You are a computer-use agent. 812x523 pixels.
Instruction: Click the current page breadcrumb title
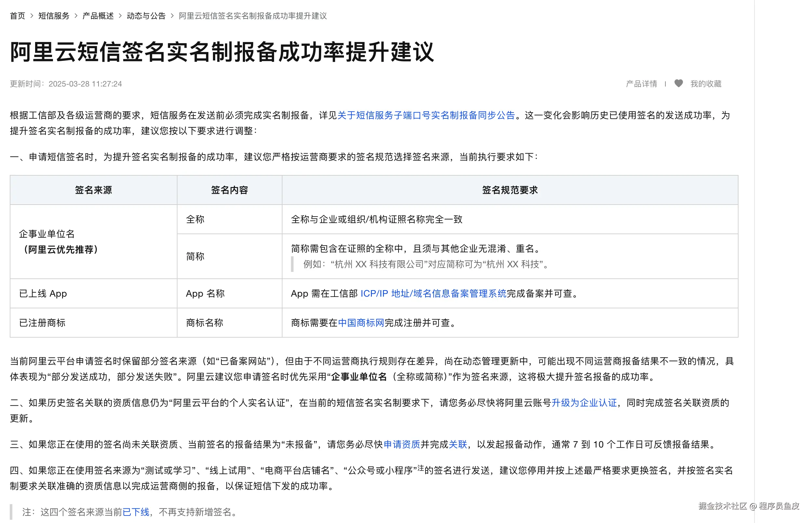253,16
